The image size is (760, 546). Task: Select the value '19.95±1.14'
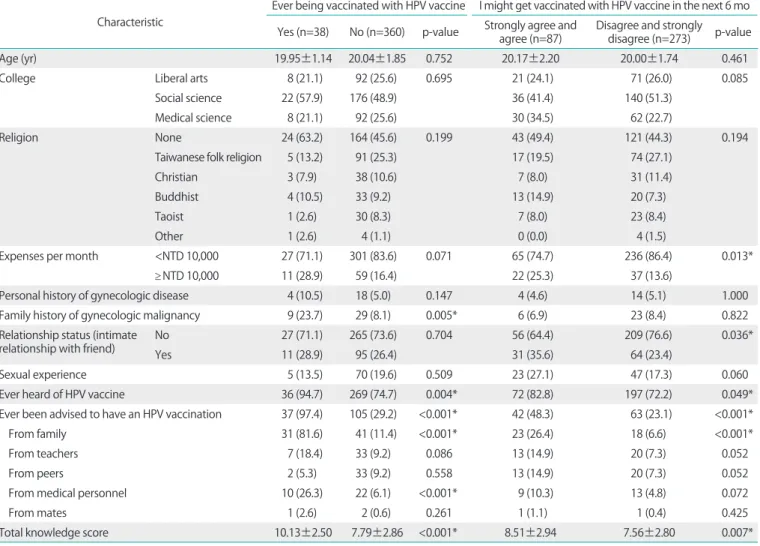tap(303, 59)
